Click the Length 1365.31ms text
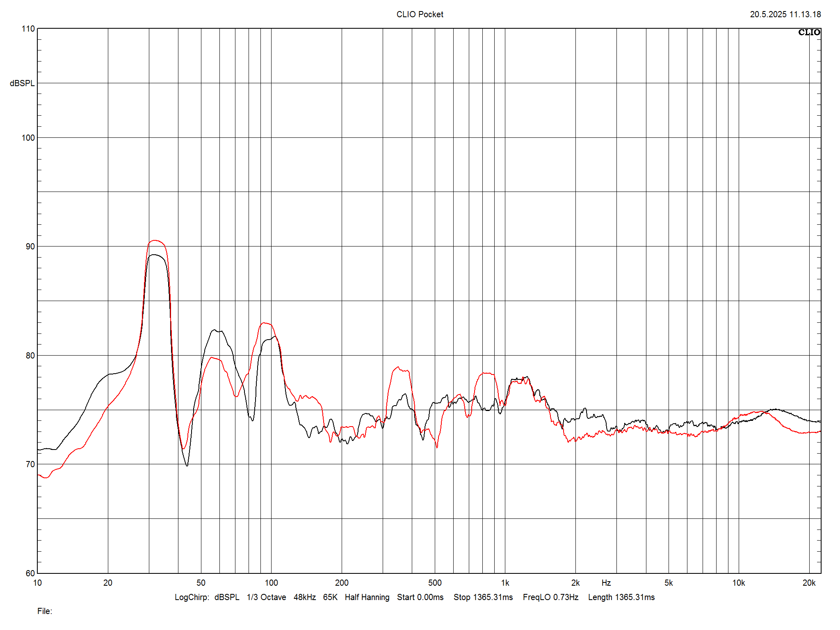 [621, 597]
